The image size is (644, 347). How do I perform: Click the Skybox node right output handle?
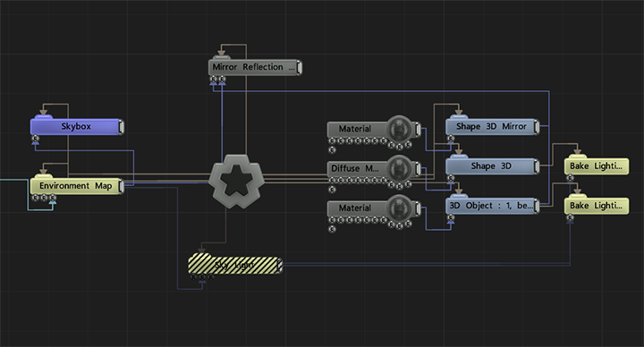pyautogui.click(x=121, y=126)
